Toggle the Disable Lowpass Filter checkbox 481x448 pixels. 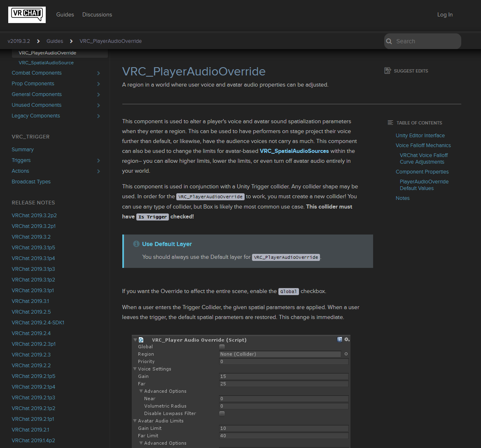click(x=222, y=413)
